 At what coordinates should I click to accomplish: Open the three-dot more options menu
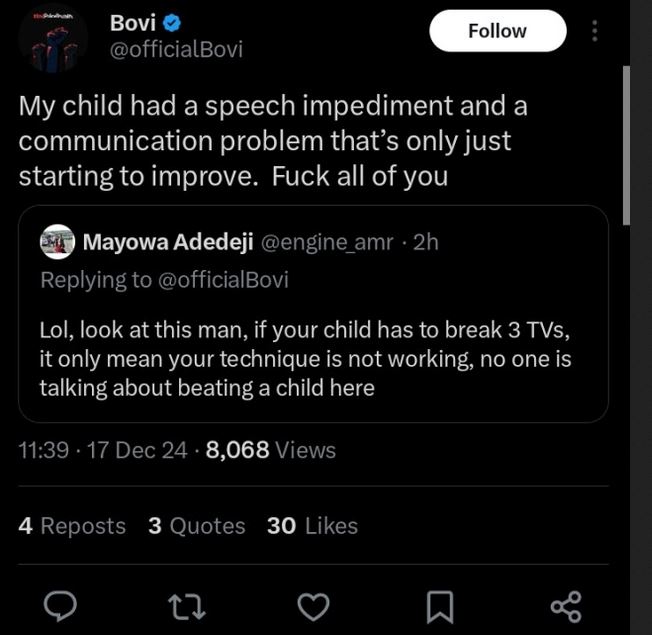(595, 31)
